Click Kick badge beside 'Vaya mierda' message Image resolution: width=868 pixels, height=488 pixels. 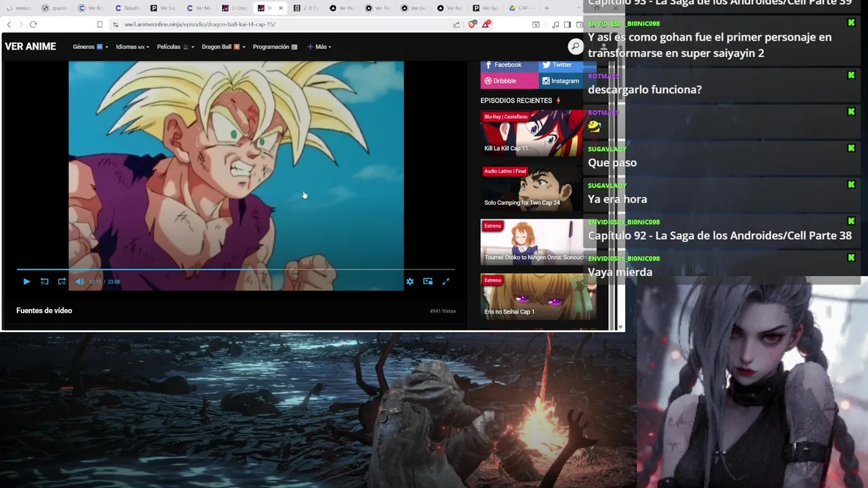(x=851, y=258)
